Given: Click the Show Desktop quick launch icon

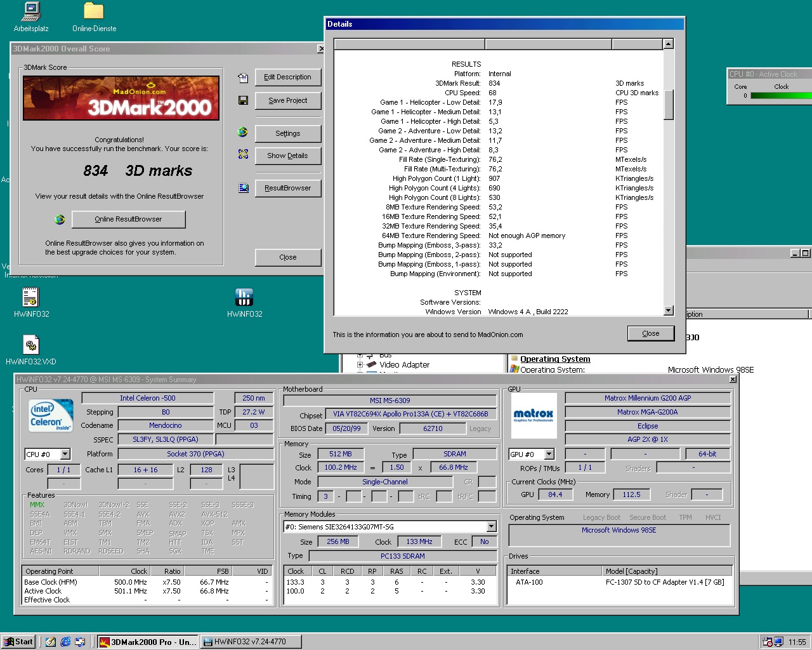Looking at the screenshot, I should [51, 642].
